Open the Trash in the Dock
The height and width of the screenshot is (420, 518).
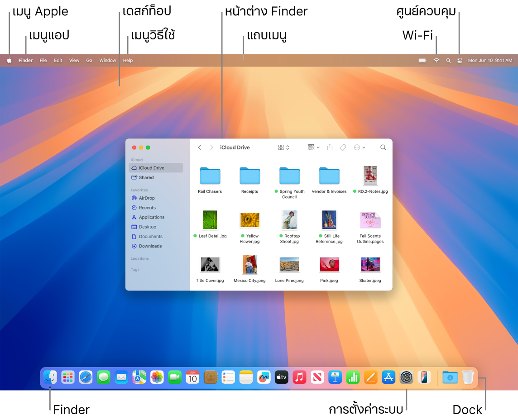coord(468,377)
